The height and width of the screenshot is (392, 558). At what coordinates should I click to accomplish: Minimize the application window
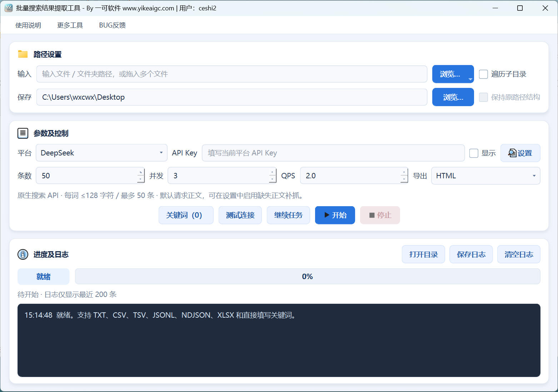[495, 8]
